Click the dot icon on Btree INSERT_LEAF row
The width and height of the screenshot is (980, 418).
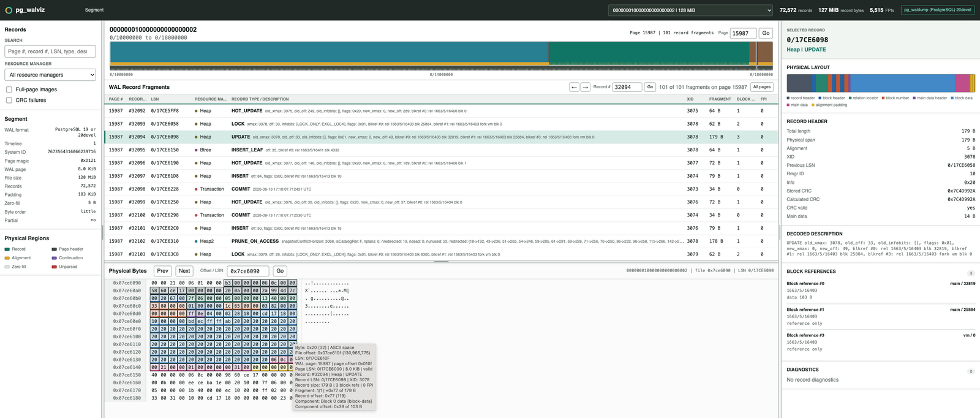[196, 150]
